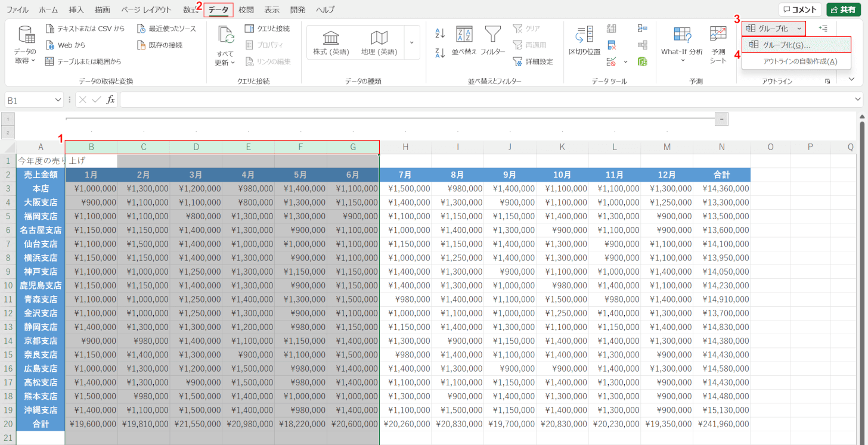
Task: Show outline level 1 columns
Action: point(8,119)
